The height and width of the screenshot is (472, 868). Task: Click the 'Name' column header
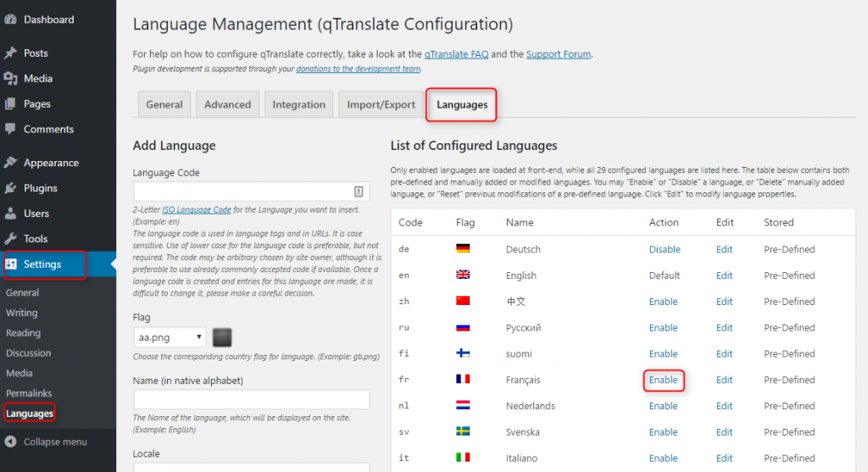tap(520, 223)
